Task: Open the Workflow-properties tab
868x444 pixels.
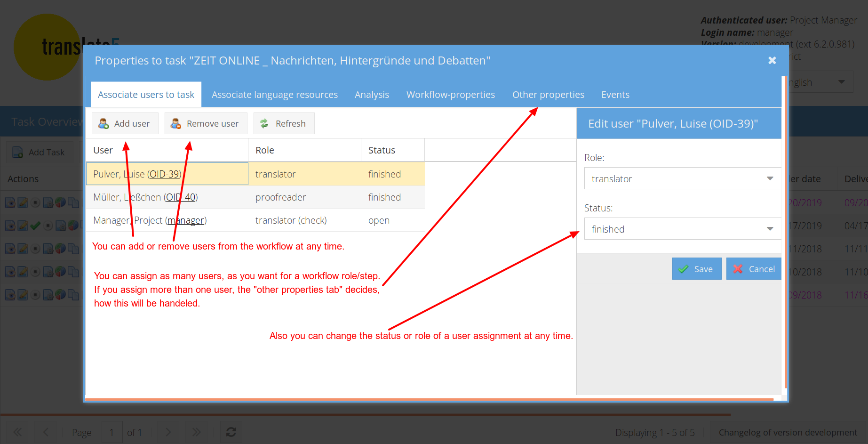Action: 451,95
